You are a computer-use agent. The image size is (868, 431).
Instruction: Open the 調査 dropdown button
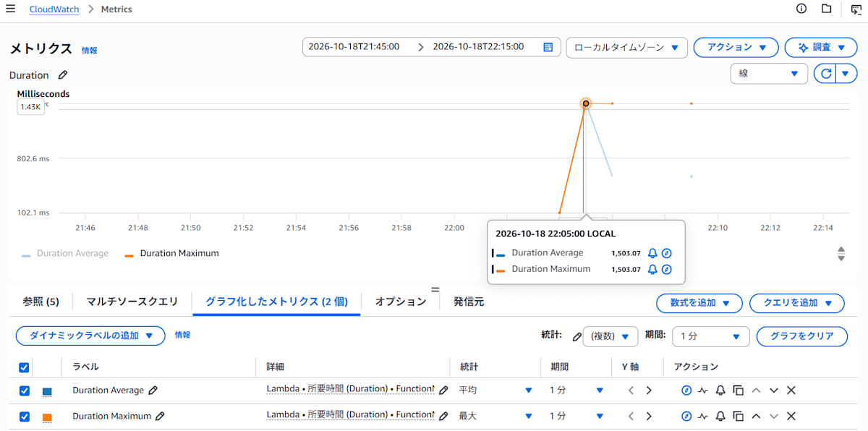[x=821, y=47]
